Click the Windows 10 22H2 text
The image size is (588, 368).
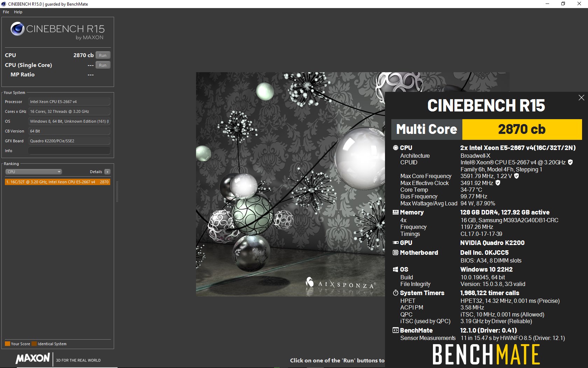486,270
